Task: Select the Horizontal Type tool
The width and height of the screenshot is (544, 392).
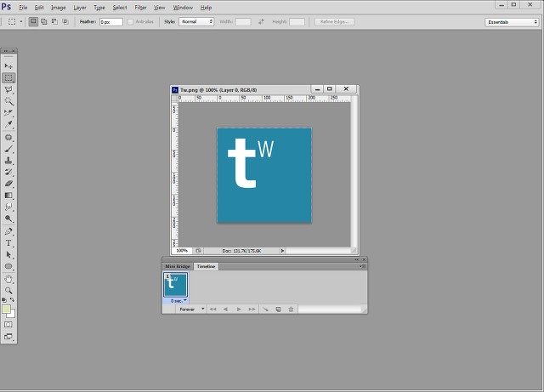Action: click(x=8, y=243)
